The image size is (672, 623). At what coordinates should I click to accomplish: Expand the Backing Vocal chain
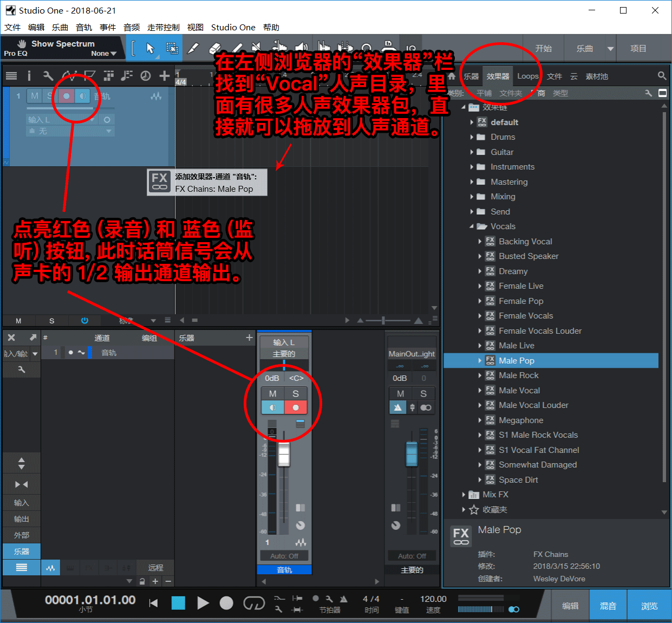click(480, 242)
